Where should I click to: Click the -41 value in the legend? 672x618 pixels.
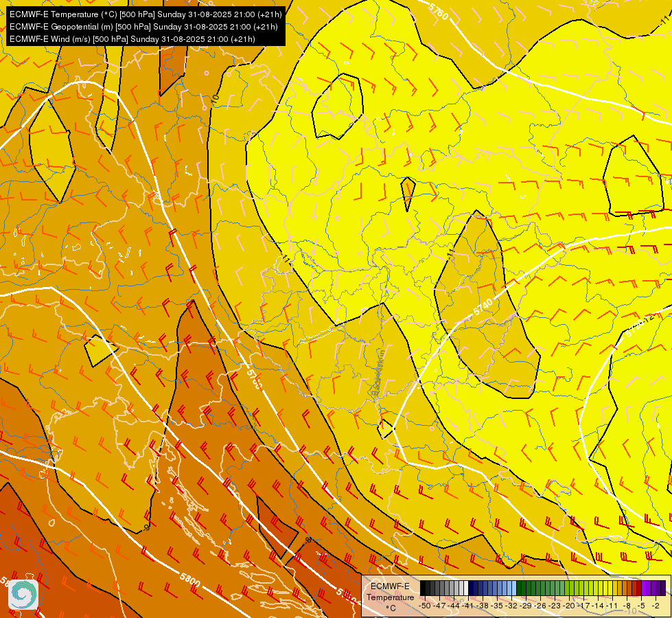click(467, 606)
